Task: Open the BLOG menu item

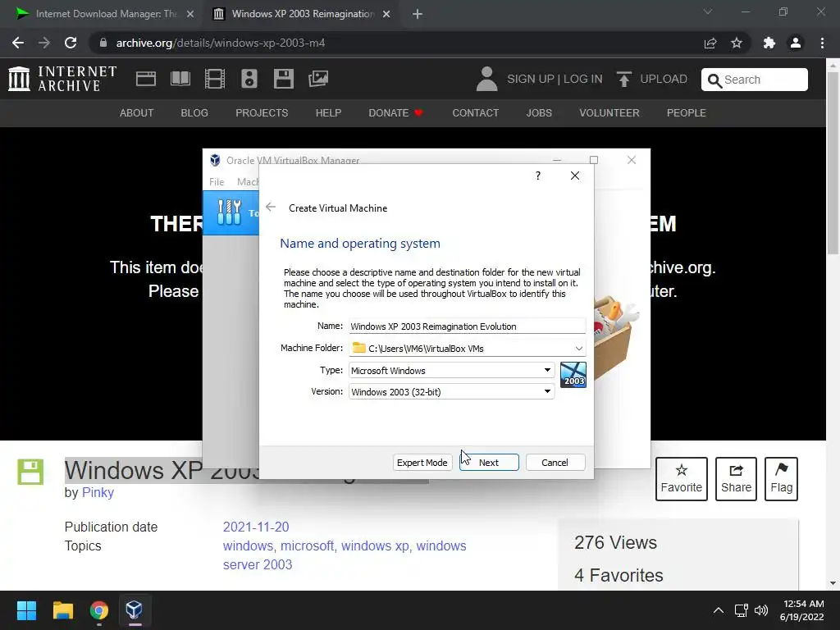Action: tap(194, 113)
